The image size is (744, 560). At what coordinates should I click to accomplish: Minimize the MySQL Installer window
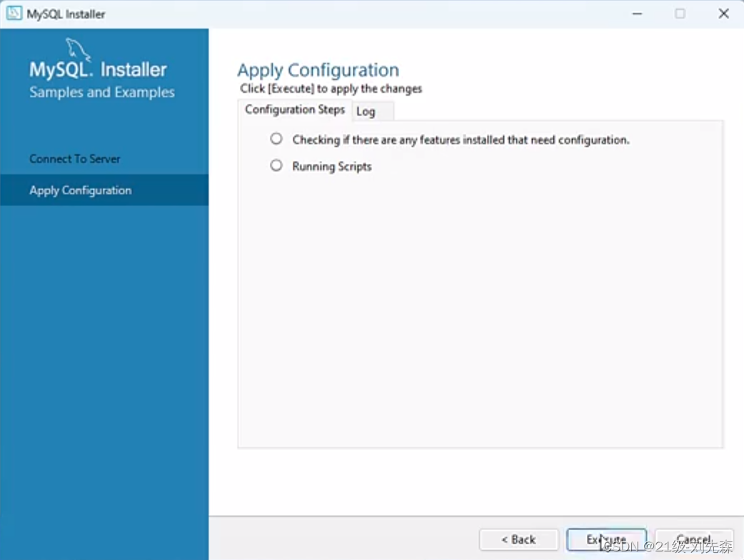636,13
